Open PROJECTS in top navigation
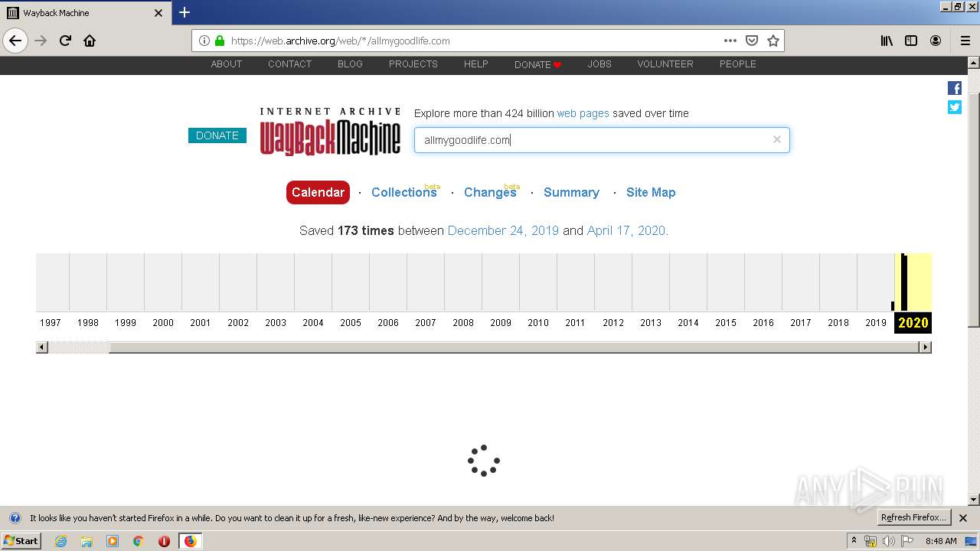This screenshot has width=980, height=551. tap(413, 64)
